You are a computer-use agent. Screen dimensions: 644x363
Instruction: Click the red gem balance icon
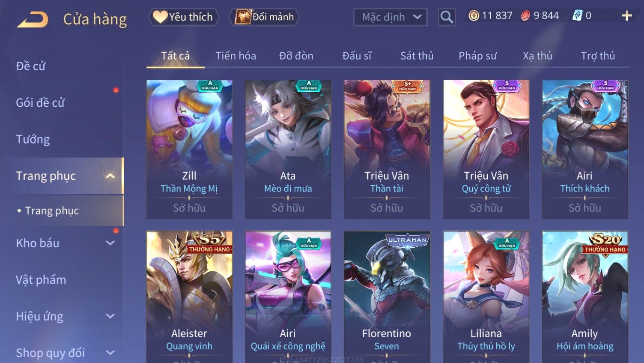click(525, 16)
